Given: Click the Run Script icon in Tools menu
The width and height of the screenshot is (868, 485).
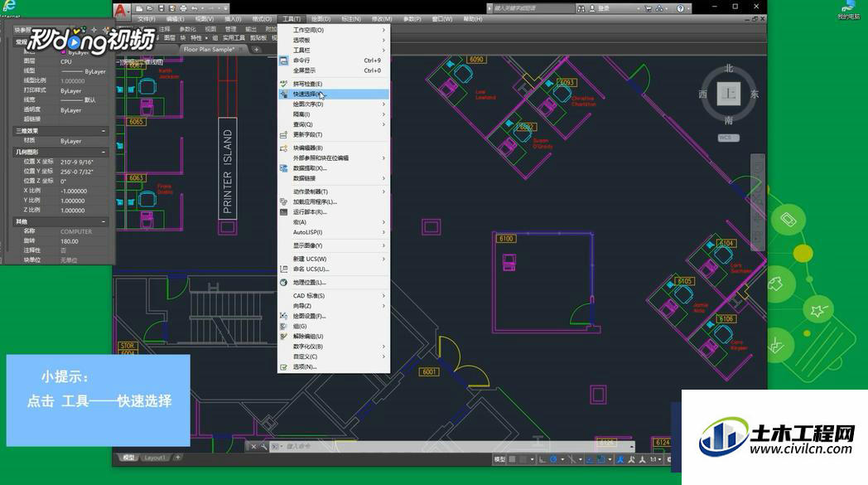Looking at the screenshot, I should click(x=284, y=211).
